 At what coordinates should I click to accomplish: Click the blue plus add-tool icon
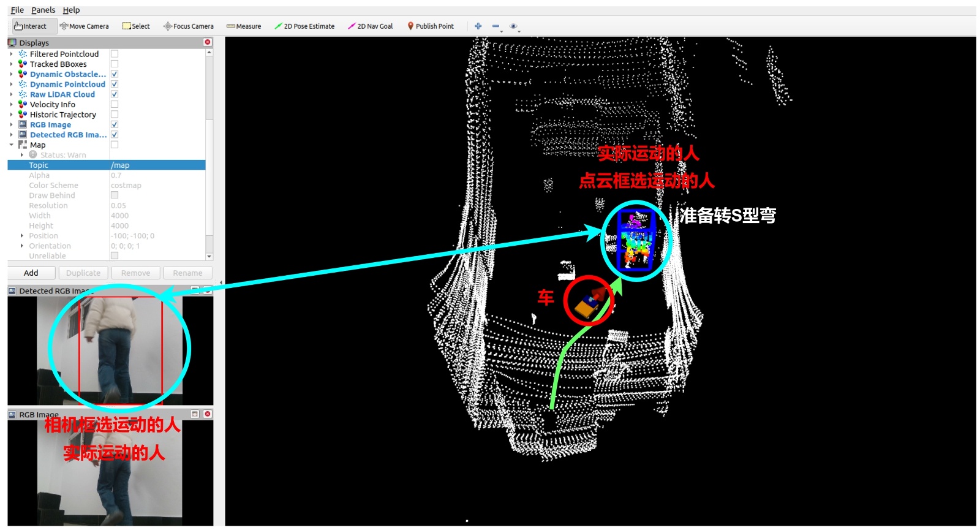[x=478, y=26]
